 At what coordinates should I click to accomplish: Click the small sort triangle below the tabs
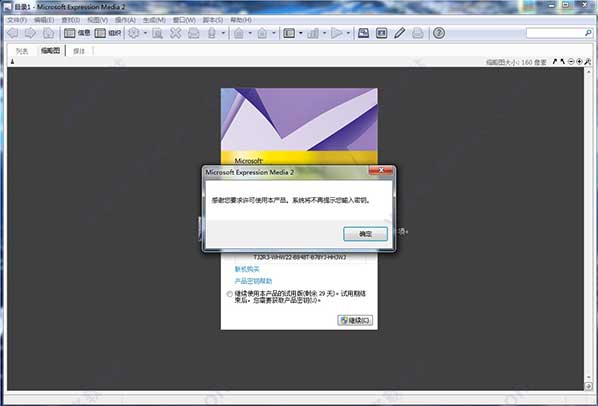pos(12,61)
